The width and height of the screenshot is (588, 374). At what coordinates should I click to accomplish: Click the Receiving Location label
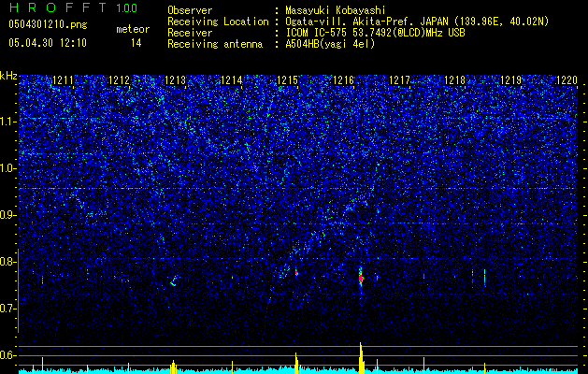tap(218, 22)
